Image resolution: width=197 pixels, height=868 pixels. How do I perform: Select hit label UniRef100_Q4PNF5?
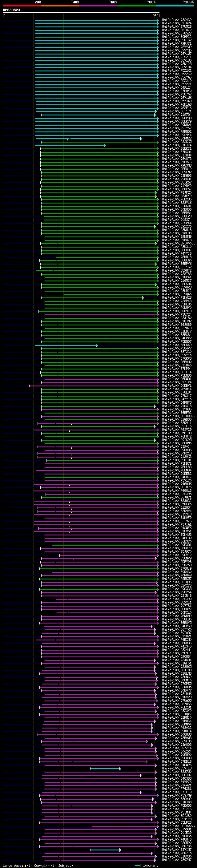(x=177, y=403)
